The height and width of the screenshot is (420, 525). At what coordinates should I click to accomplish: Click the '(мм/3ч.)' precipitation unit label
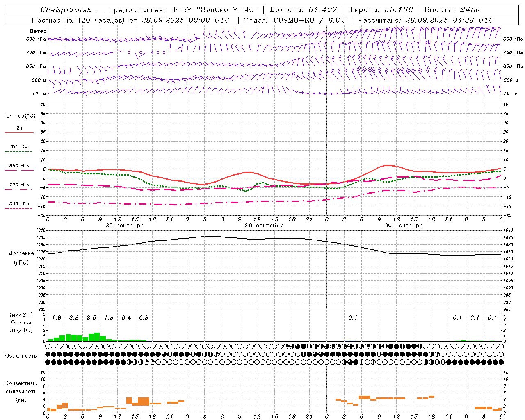[x=21, y=315]
